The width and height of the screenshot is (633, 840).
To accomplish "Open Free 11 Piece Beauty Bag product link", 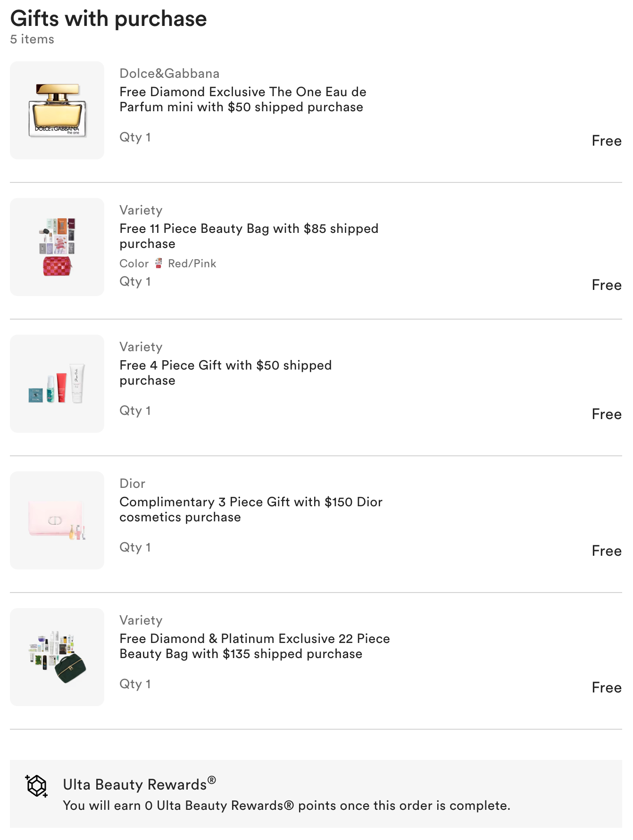I will [249, 236].
